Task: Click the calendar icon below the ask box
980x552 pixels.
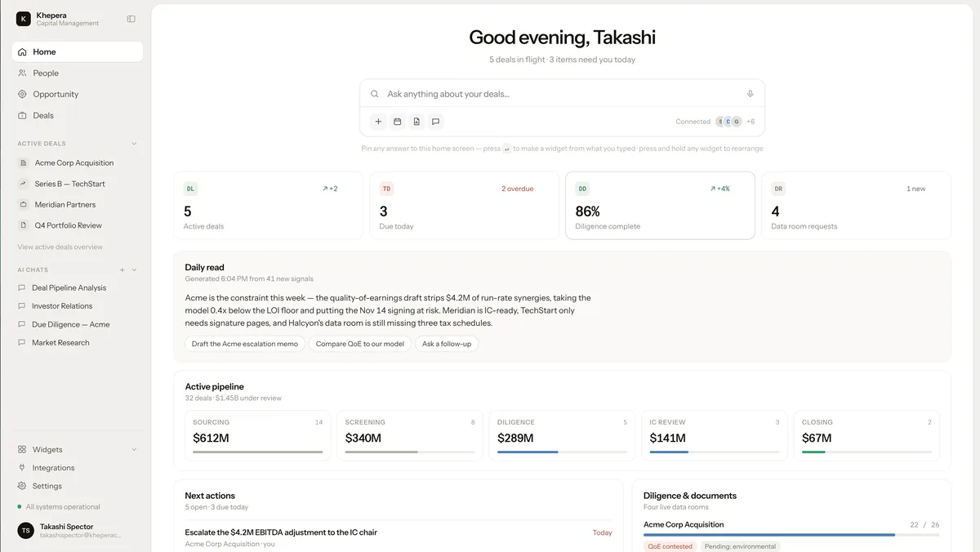Action: (398, 122)
